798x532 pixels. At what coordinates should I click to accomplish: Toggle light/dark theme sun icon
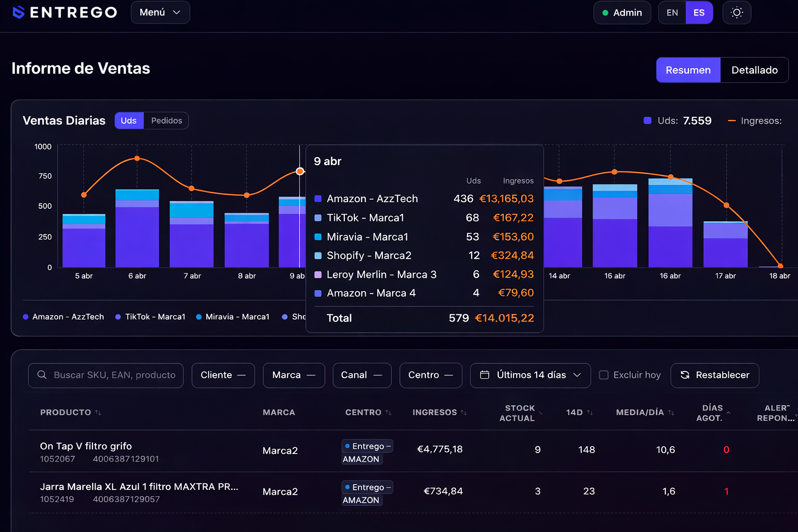tap(737, 12)
